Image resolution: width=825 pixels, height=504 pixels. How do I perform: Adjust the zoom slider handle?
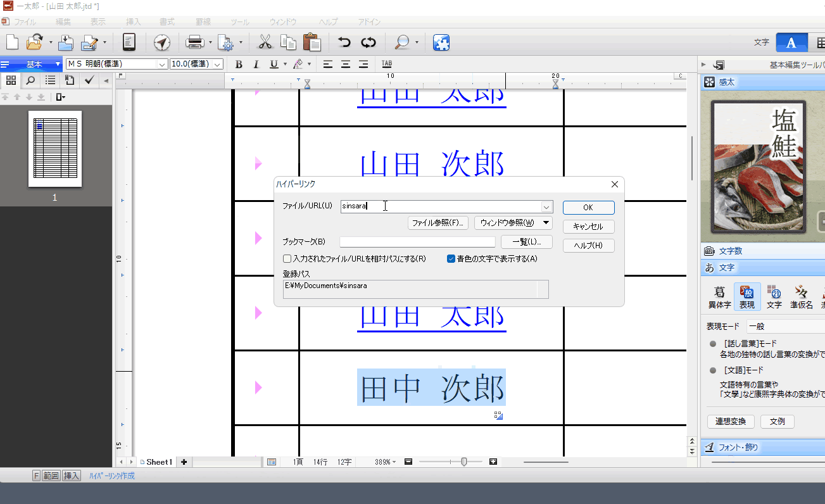[x=464, y=462]
